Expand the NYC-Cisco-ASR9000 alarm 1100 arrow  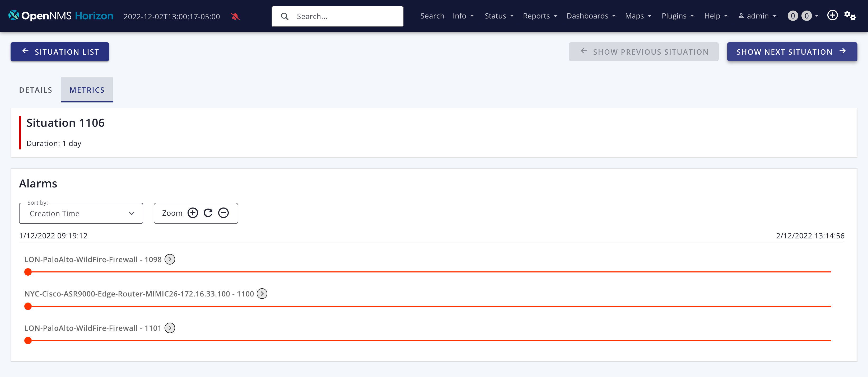[x=262, y=294]
